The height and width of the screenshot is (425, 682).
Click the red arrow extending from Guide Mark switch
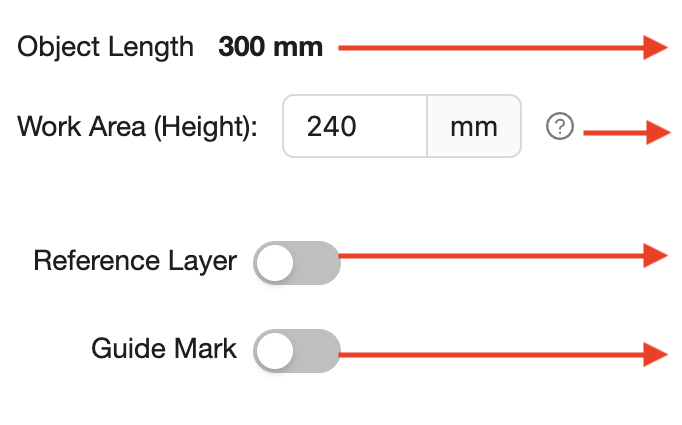coord(503,355)
